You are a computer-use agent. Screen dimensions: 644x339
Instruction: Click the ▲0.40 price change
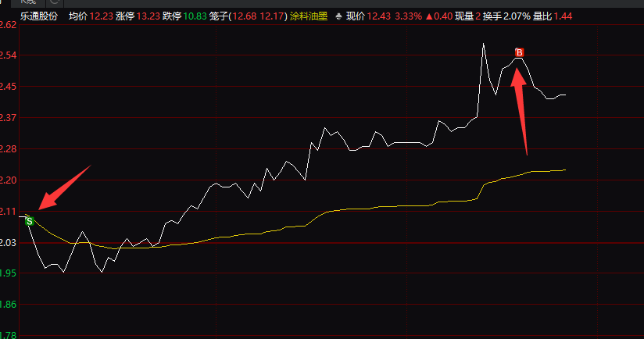pos(439,16)
